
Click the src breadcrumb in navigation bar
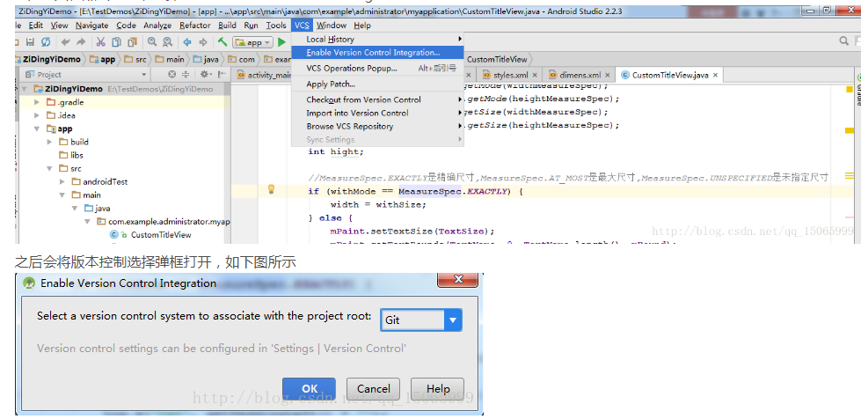[x=136, y=59]
